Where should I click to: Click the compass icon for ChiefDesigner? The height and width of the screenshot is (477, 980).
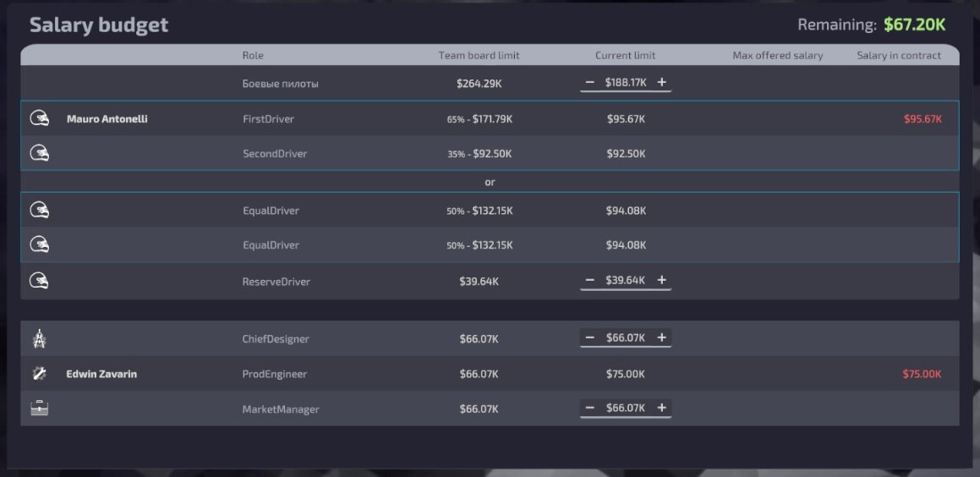[x=40, y=338]
